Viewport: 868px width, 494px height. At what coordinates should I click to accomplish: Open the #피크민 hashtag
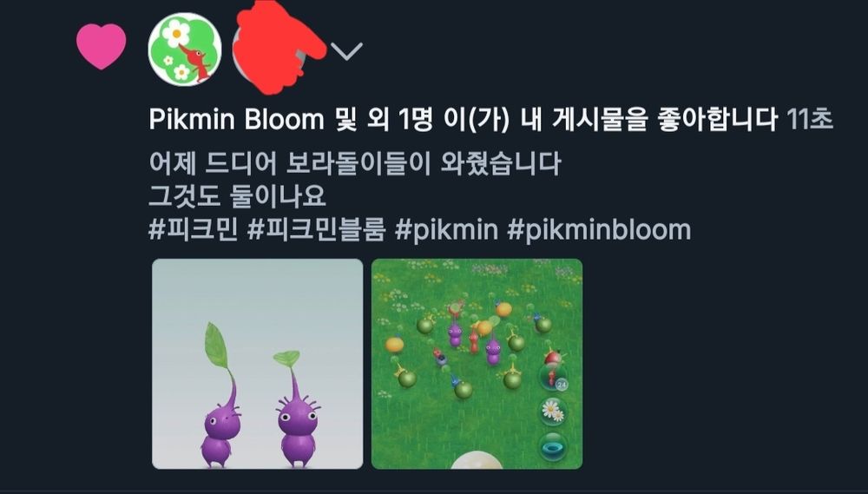(194, 230)
